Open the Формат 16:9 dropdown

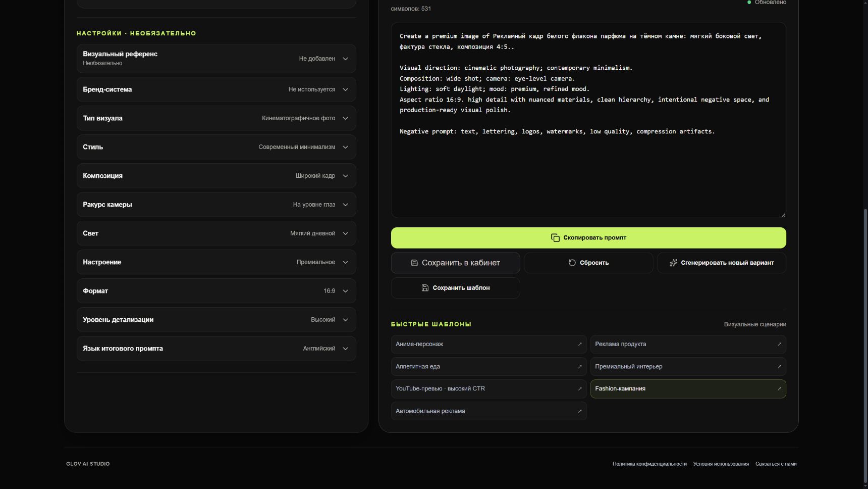coord(216,291)
